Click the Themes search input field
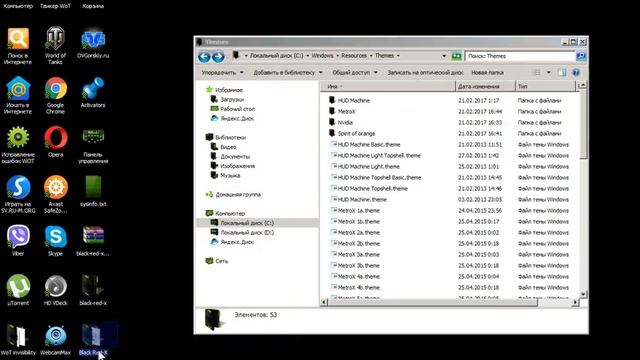640x360 pixels. (520, 56)
